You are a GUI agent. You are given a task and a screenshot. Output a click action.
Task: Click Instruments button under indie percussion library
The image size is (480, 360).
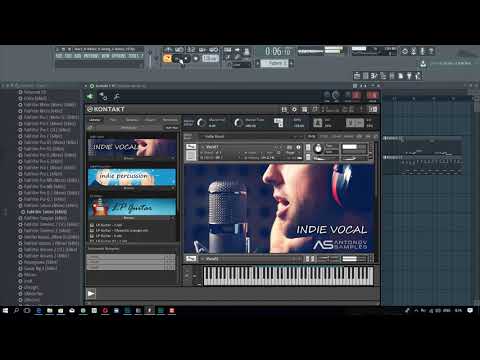[x=129, y=188]
